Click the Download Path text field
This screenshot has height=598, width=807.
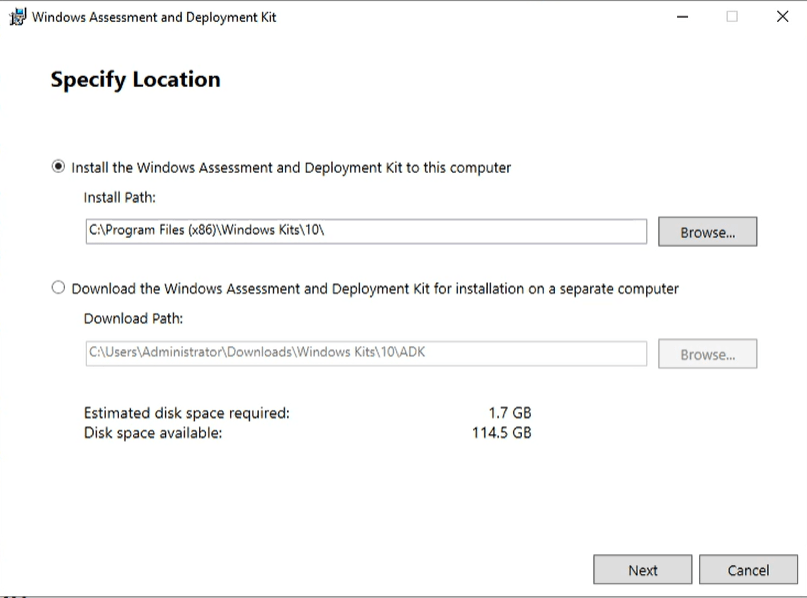coord(366,353)
